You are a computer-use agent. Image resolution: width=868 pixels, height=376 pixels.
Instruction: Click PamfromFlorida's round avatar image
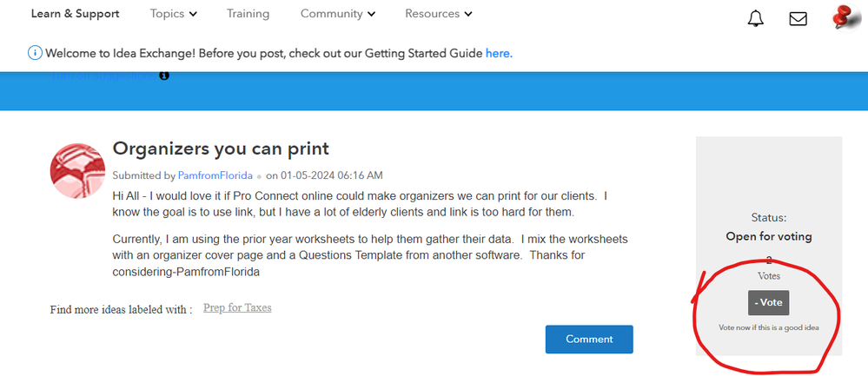(x=78, y=171)
